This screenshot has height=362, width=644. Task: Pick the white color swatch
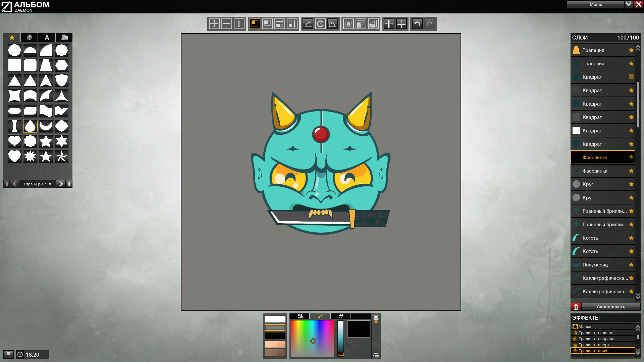275,319
